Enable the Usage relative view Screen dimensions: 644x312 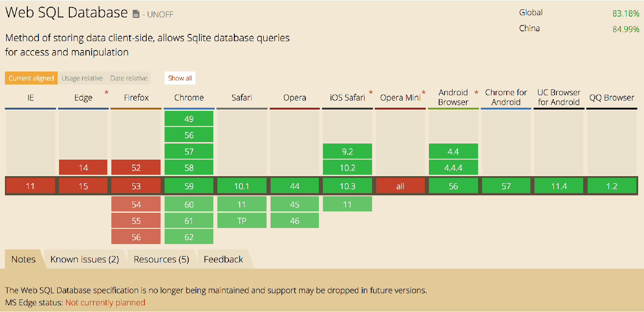click(82, 78)
